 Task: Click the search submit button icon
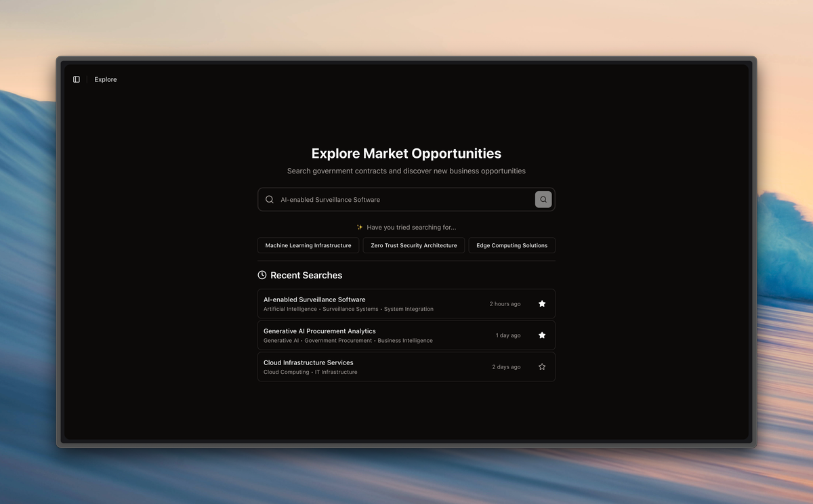(543, 199)
